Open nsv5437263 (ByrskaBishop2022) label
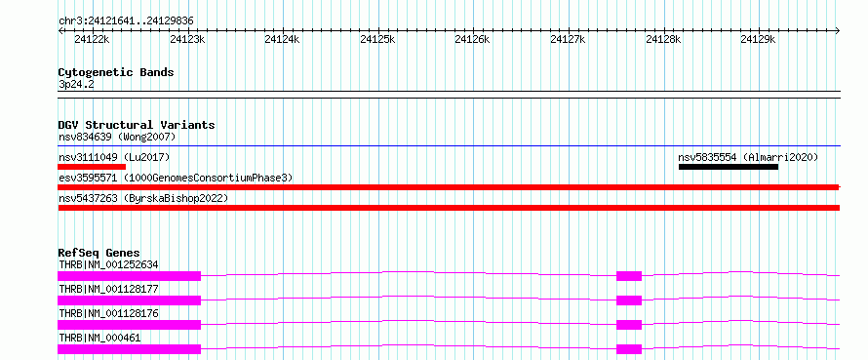This screenshot has height=360, width=868. coord(143,198)
